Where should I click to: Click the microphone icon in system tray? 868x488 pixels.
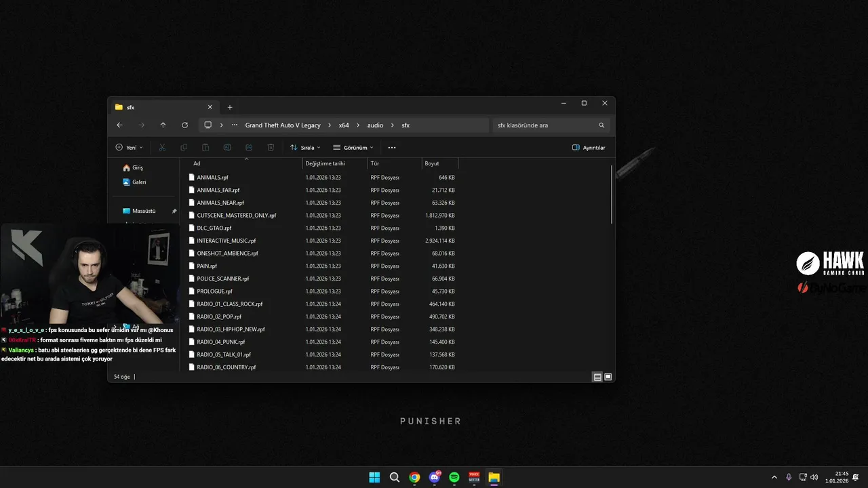pos(789,477)
